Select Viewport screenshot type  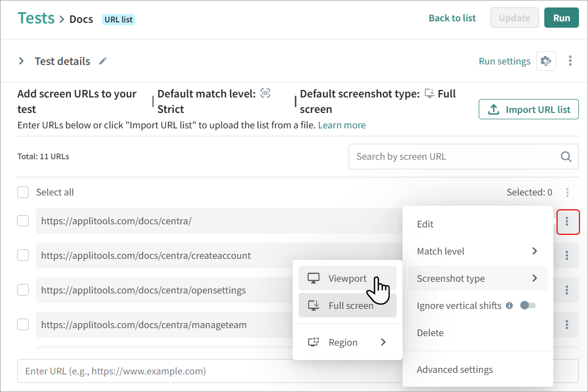click(347, 279)
